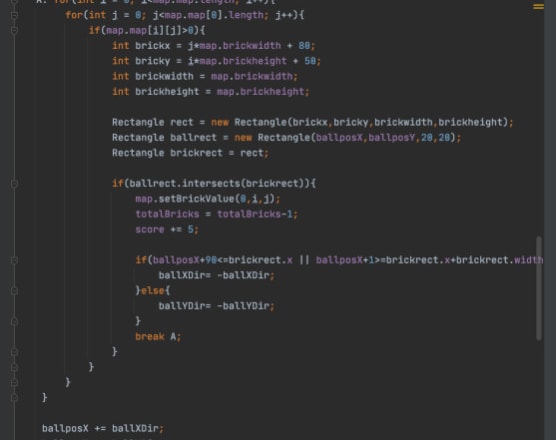Click the 'score += 5;' statement
The image size is (556, 440).
point(167,229)
